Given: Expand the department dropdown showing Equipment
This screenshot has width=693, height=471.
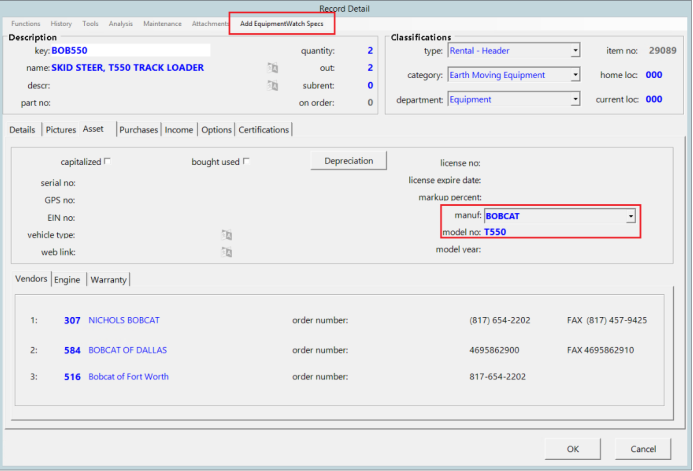Looking at the screenshot, I should click(575, 99).
